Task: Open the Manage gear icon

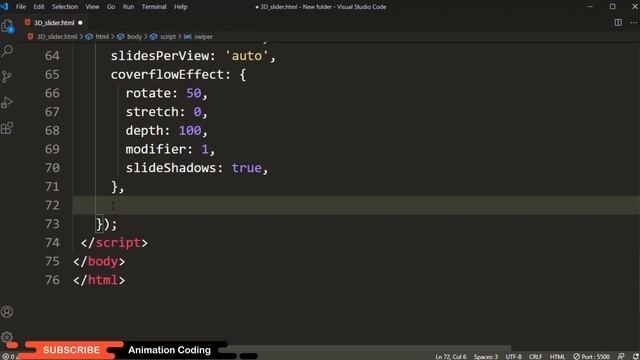Action: click(7, 337)
